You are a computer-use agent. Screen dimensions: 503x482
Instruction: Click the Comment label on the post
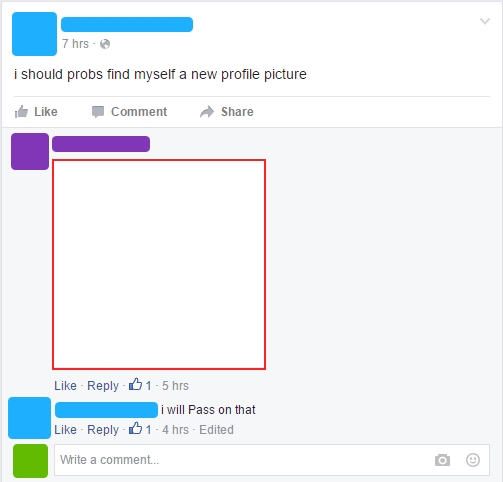[x=139, y=112]
